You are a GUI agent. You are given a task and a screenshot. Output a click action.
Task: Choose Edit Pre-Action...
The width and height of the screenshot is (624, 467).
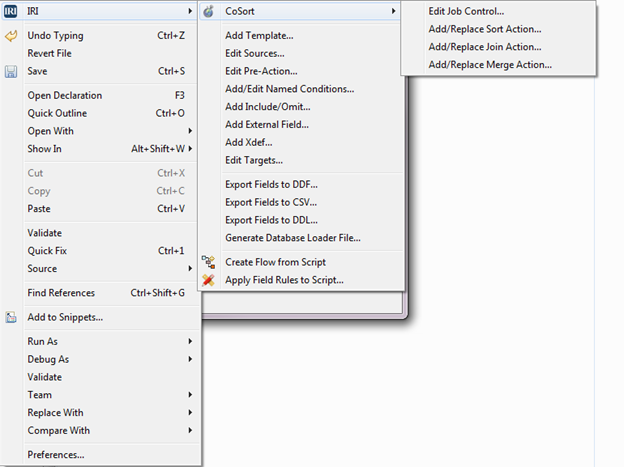(x=302, y=71)
